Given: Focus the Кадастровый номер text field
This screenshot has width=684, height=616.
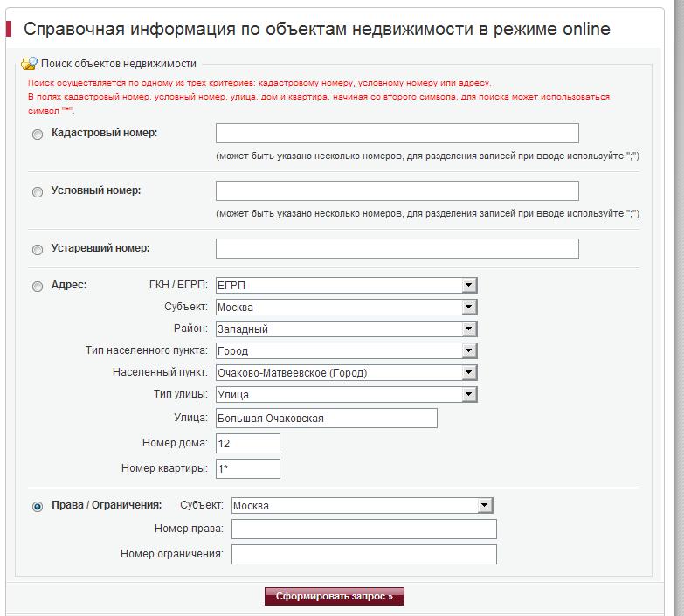Looking at the screenshot, I should click(x=397, y=133).
